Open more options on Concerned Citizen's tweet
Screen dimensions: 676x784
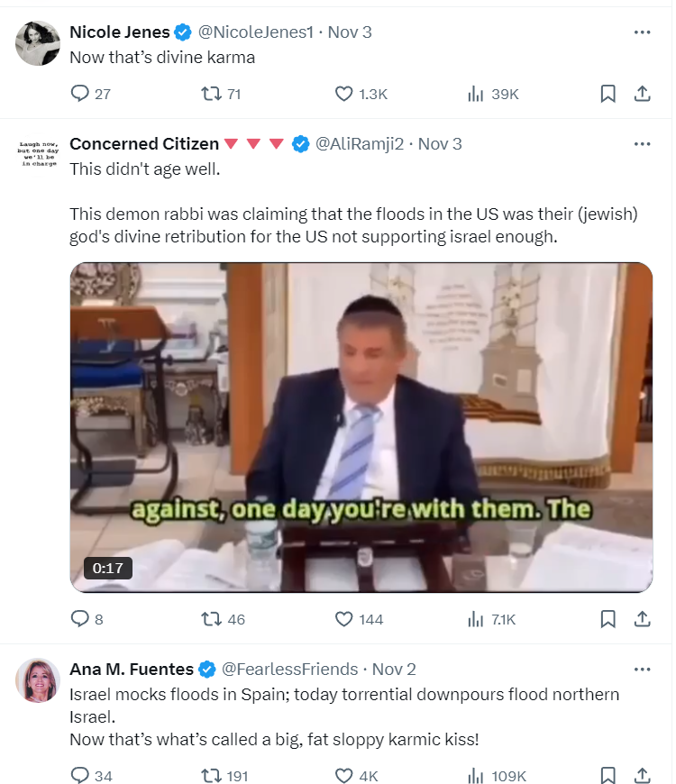642,144
